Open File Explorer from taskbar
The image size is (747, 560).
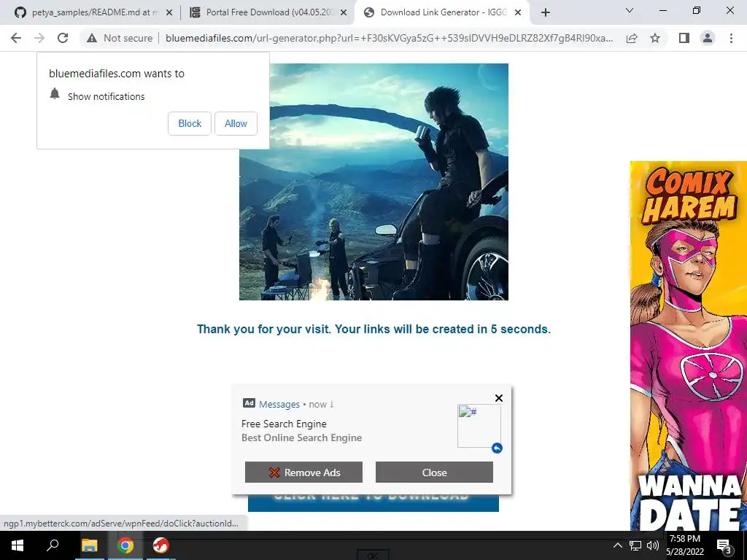[x=89, y=545]
